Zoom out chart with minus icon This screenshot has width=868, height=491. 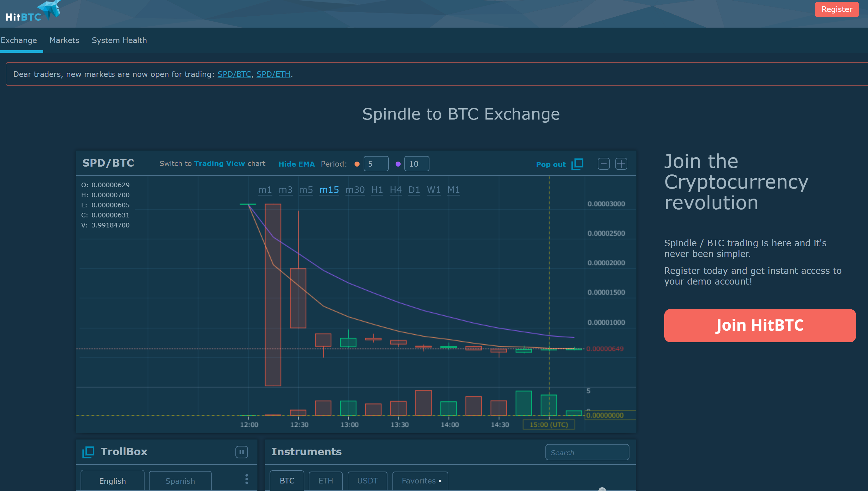pyautogui.click(x=603, y=164)
